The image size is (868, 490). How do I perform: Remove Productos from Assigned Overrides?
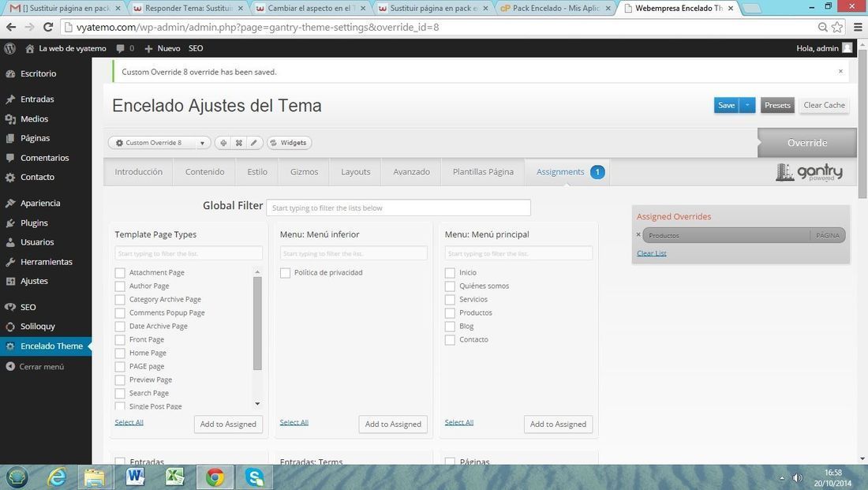coord(638,235)
